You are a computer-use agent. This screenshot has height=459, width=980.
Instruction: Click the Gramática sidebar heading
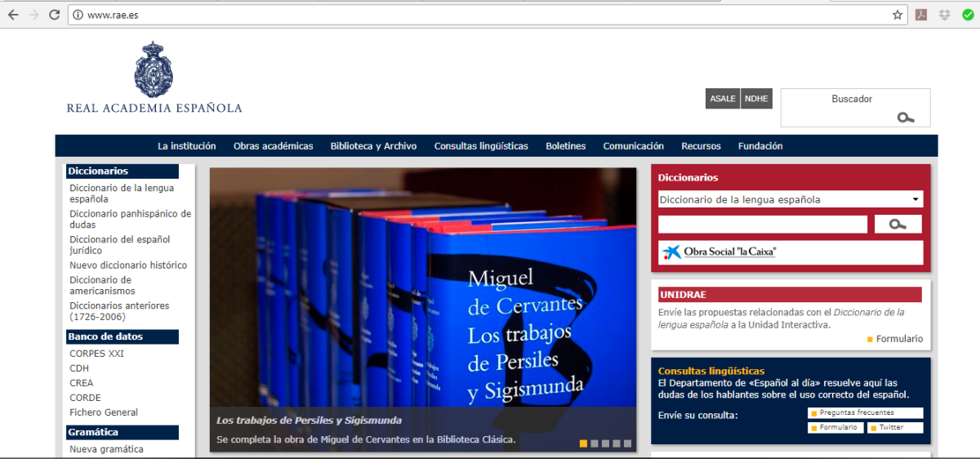click(122, 432)
